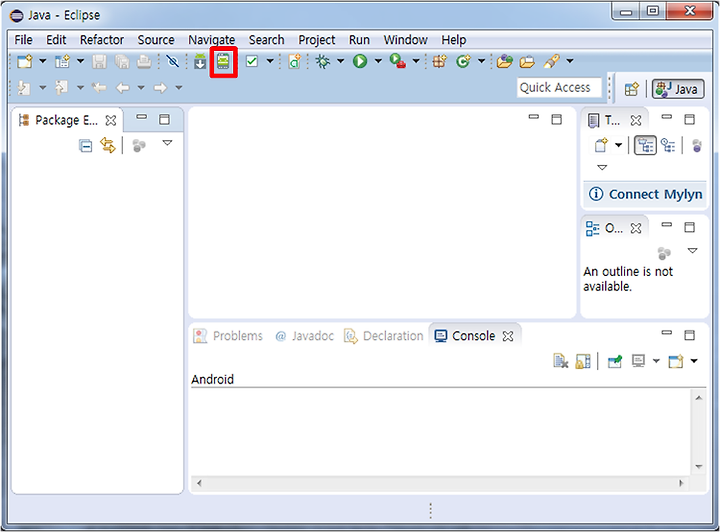Open the Android SDK Manager icon
The width and height of the screenshot is (720, 532).
[x=200, y=62]
